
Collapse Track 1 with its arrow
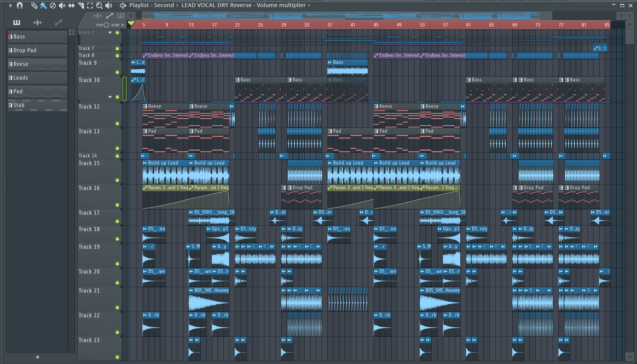(110, 33)
